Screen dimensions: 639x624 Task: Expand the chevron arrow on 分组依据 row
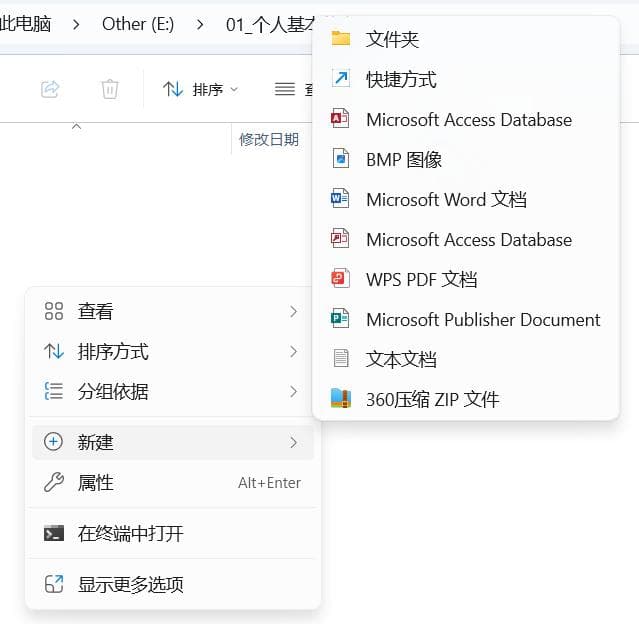293,391
